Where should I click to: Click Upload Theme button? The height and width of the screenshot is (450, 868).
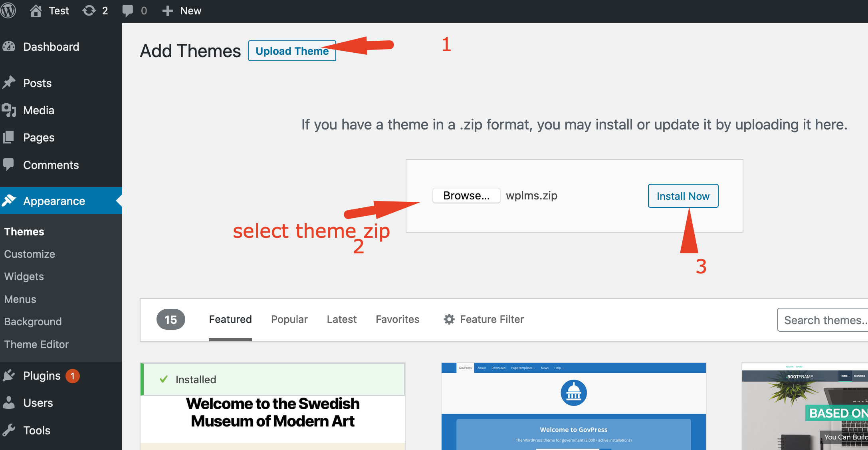[292, 51]
